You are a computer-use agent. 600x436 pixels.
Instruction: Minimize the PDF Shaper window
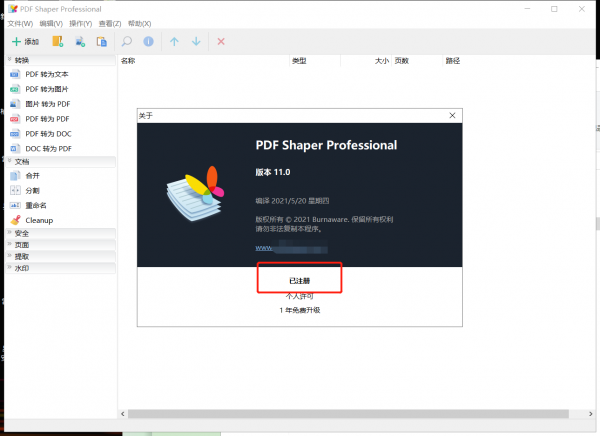pyautogui.click(x=527, y=9)
